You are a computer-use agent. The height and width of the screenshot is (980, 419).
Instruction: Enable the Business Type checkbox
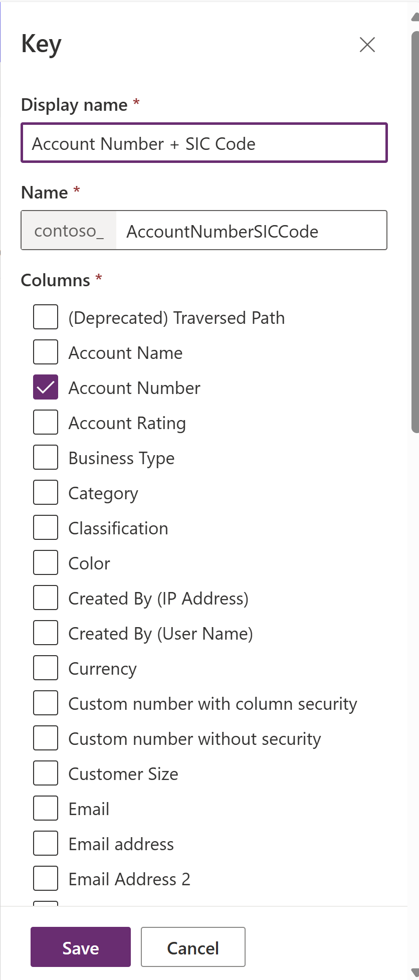click(45, 457)
